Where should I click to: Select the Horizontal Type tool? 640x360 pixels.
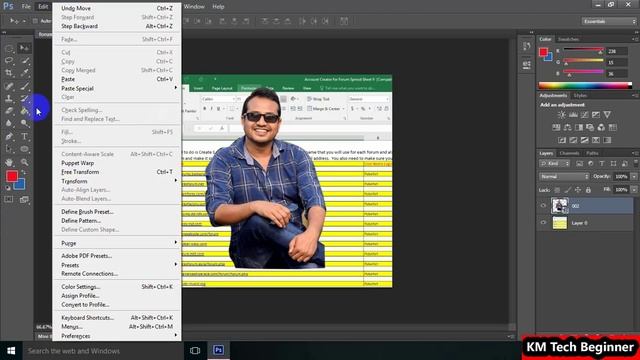pos(24,136)
